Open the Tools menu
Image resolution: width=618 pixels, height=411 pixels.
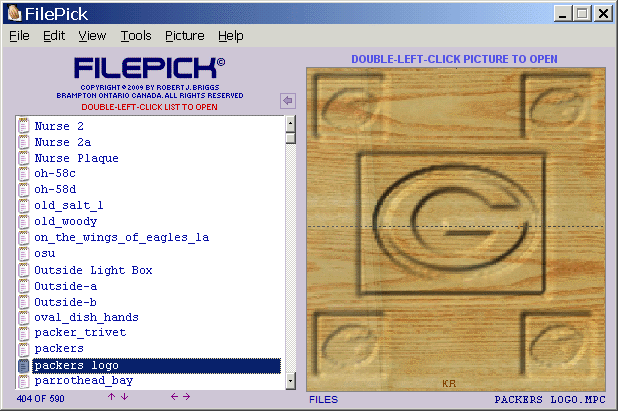point(136,36)
